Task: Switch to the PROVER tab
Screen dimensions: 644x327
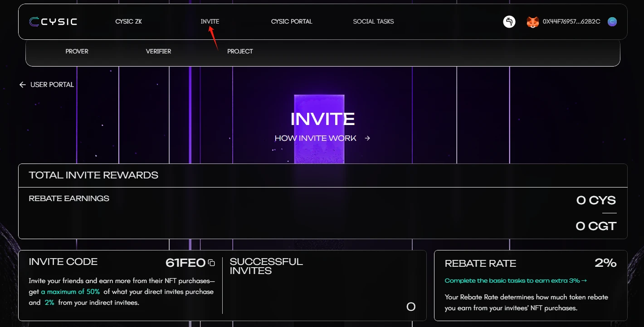Action: 77,51
